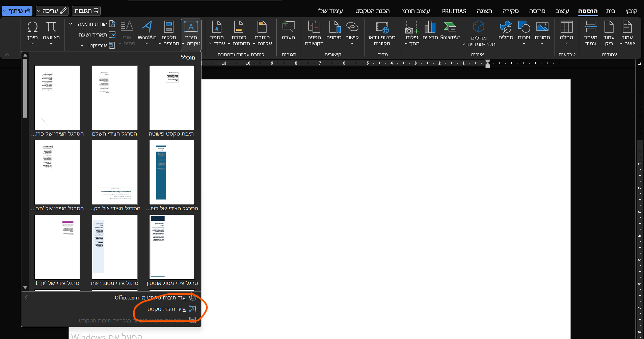Open צילום מסך (Screenshot) tool
This screenshot has width=644, height=339.
pos(412,33)
